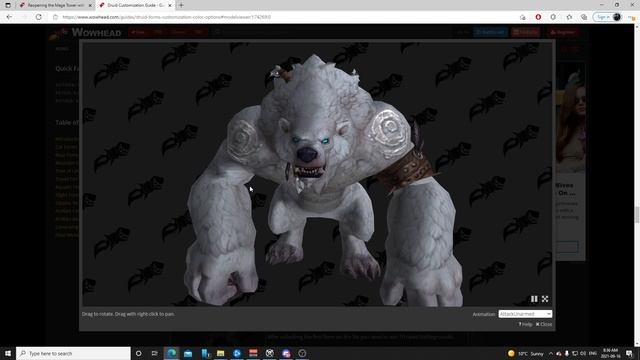This screenshot has width=640, height=360.
Task: Click the browser Sign in button
Action: (x=603, y=17)
